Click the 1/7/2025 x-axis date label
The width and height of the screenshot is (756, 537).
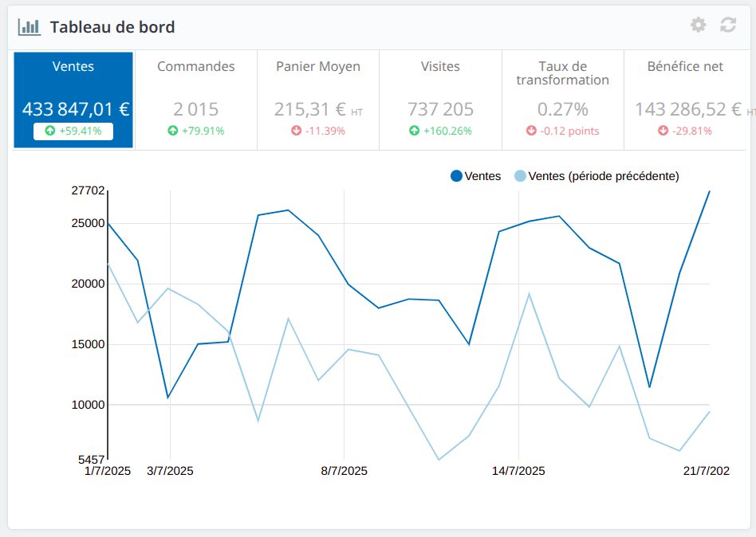click(108, 471)
